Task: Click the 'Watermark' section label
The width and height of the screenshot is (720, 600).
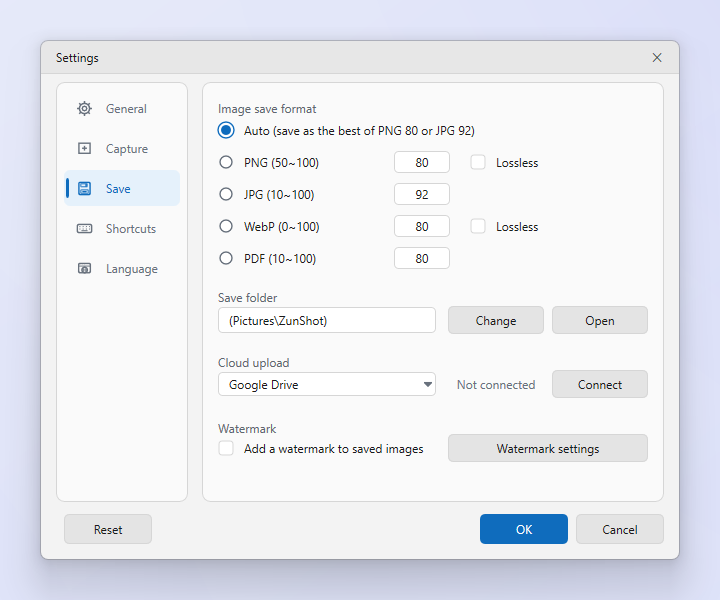Action: point(247,429)
